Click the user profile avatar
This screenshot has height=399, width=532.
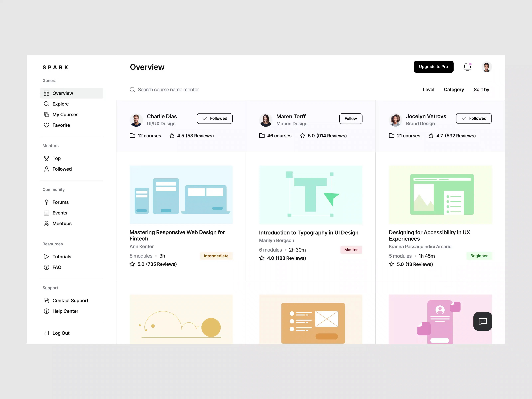[x=487, y=67]
